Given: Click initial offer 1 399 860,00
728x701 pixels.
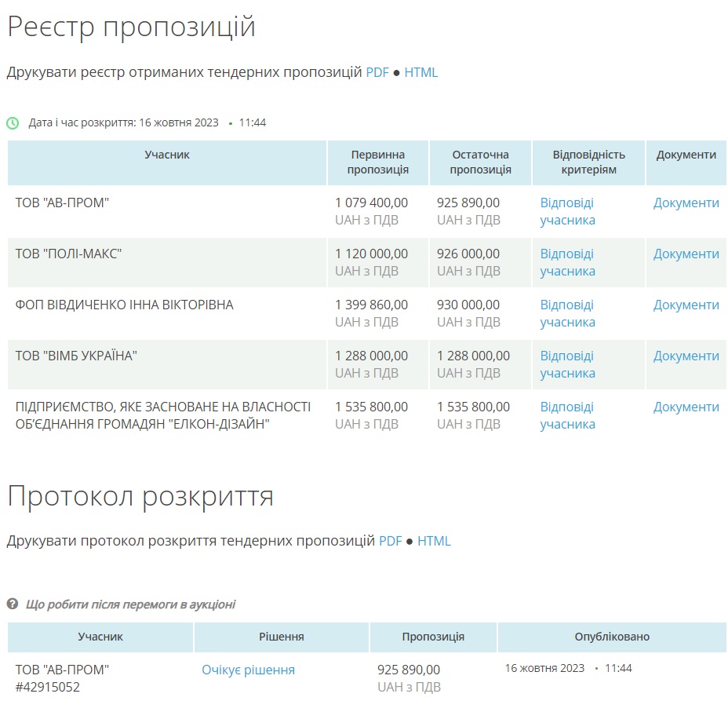Looking at the screenshot, I should (x=371, y=305).
